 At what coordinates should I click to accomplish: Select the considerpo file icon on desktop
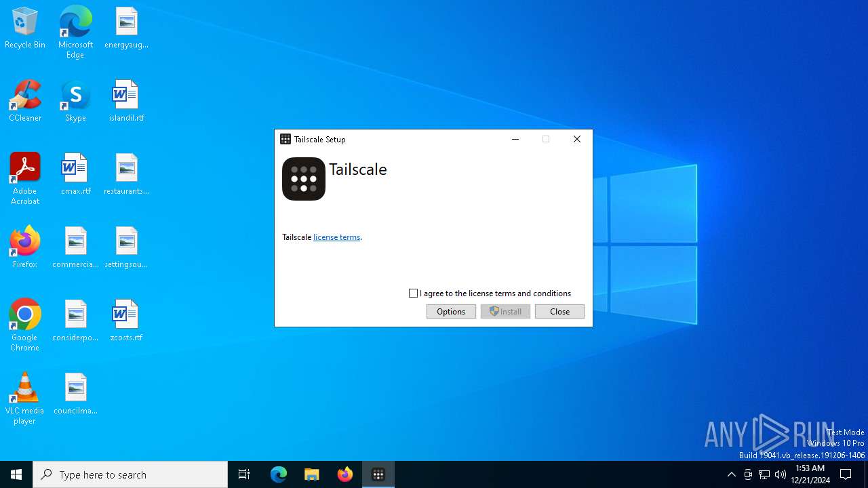(x=75, y=321)
